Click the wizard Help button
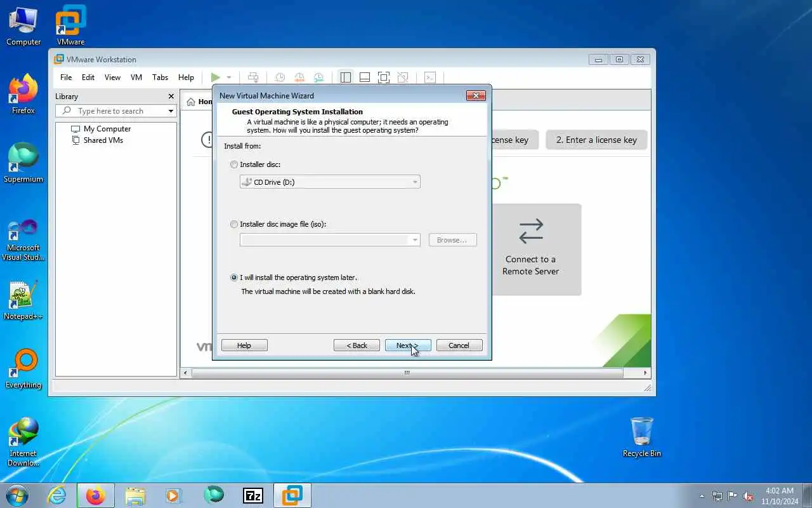This screenshot has height=508, width=812. (244, 345)
